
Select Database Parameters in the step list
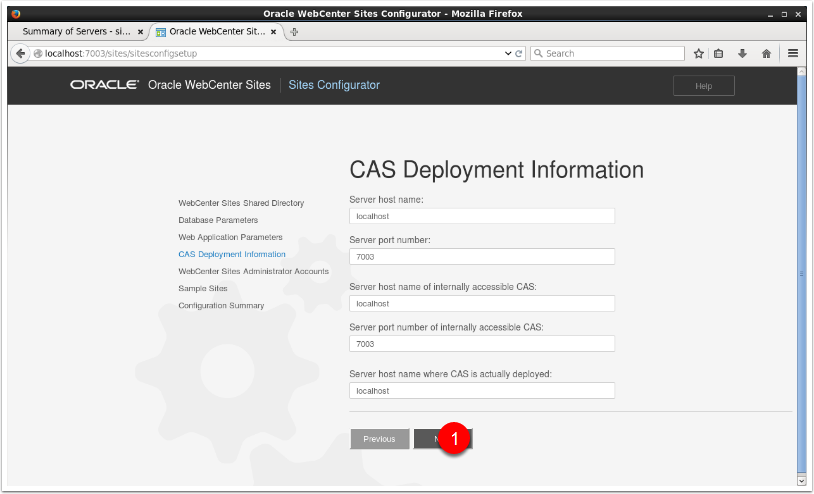[x=218, y=220]
